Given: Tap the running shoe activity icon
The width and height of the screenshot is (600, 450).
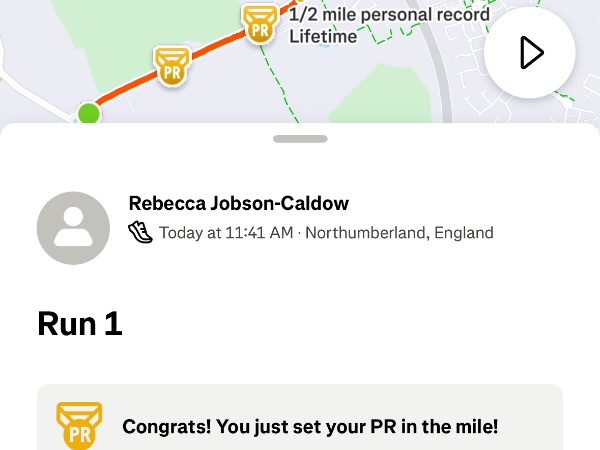Looking at the screenshot, I should pos(141,233).
